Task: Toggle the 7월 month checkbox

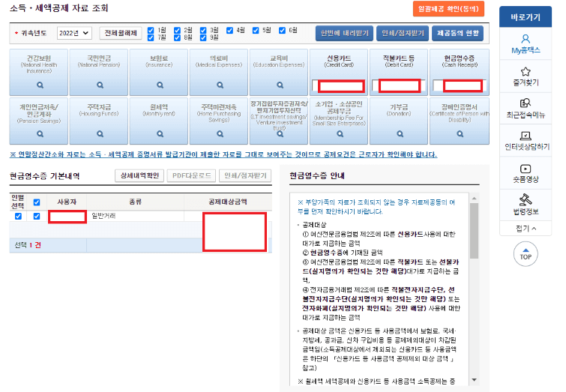Action: 151,37
